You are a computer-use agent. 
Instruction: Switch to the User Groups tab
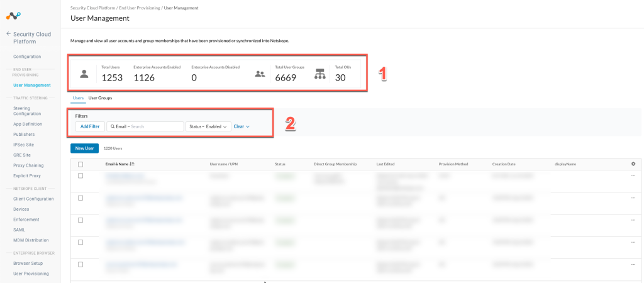100,98
